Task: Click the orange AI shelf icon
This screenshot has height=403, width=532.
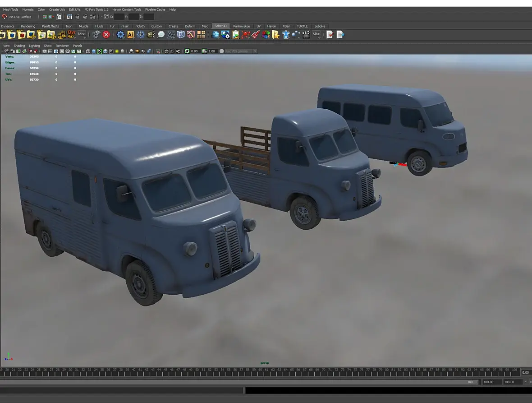Action: point(130,35)
